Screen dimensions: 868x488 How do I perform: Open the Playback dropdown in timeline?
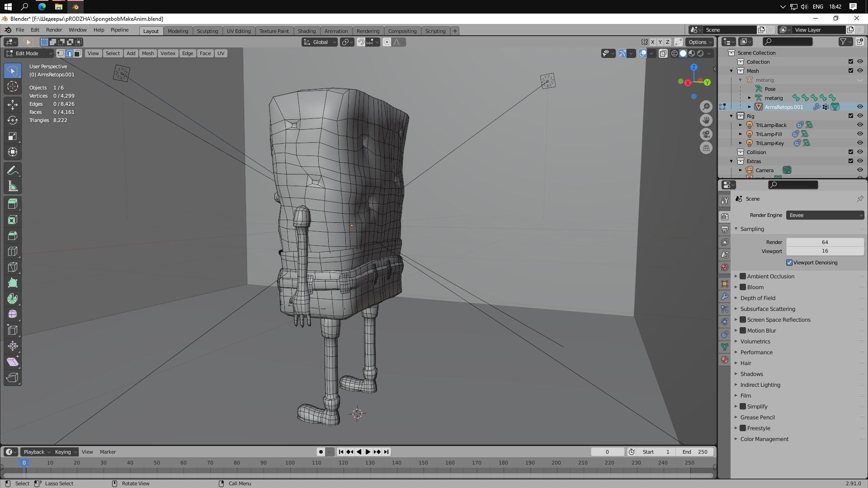(36, 452)
